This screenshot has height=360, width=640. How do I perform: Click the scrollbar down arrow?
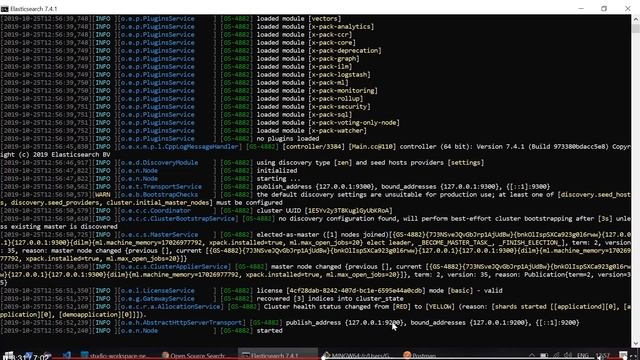point(636,343)
